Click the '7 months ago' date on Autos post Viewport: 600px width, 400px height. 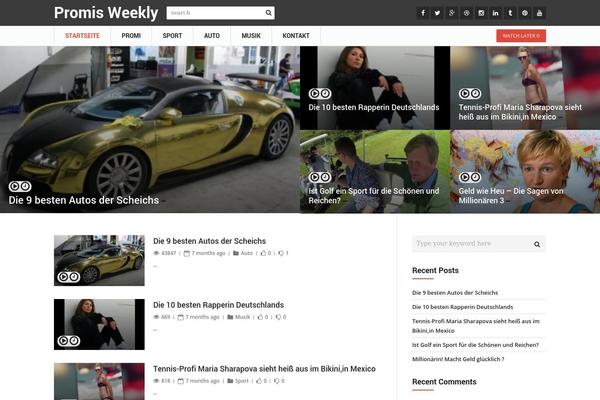click(208, 253)
